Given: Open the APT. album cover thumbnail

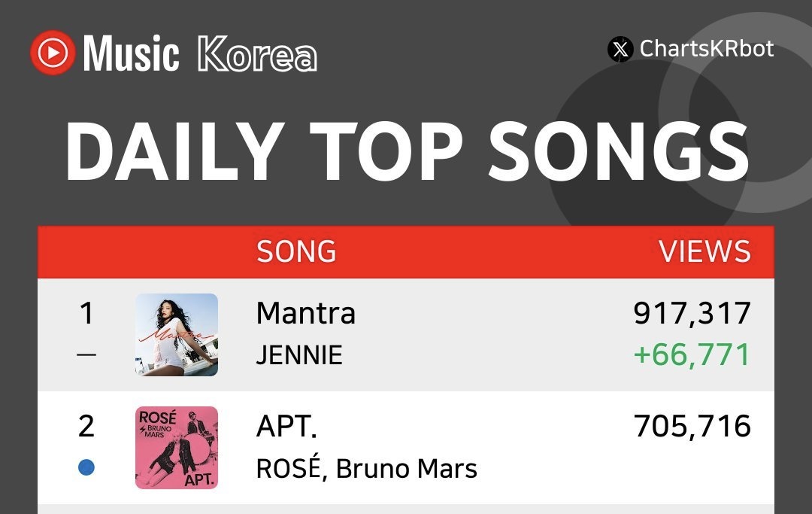Looking at the screenshot, I should click(177, 448).
